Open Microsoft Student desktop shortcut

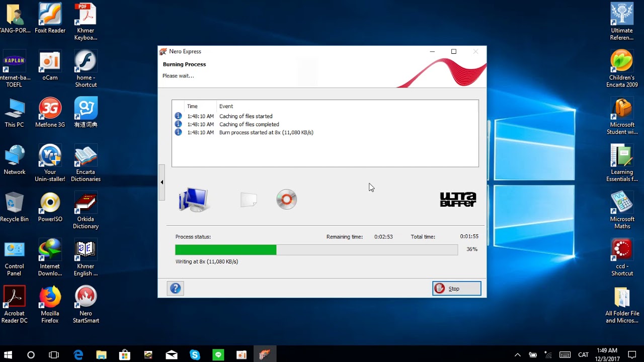click(x=622, y=116)
